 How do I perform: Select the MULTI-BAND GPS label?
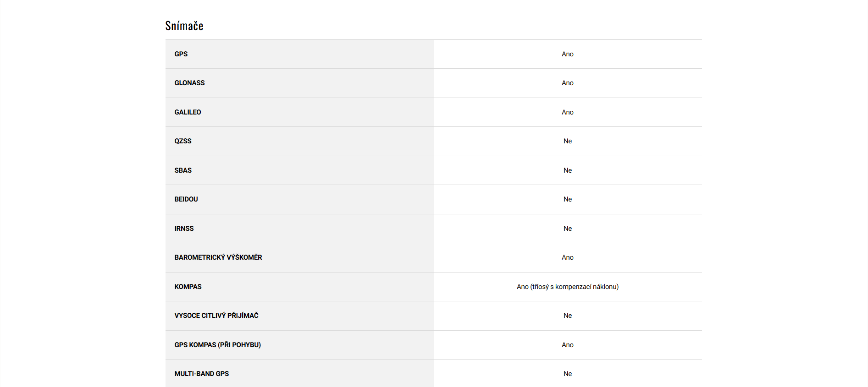[202, 374]
